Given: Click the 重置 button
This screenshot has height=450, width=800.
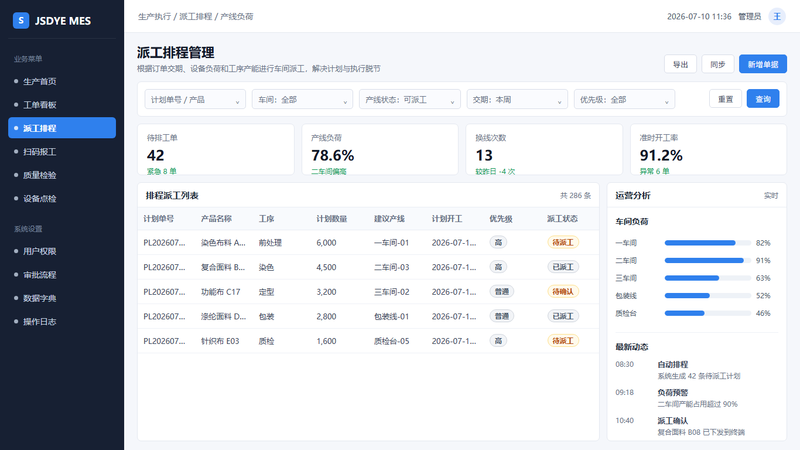Looking at the screenshot, I should pos(726,99).
